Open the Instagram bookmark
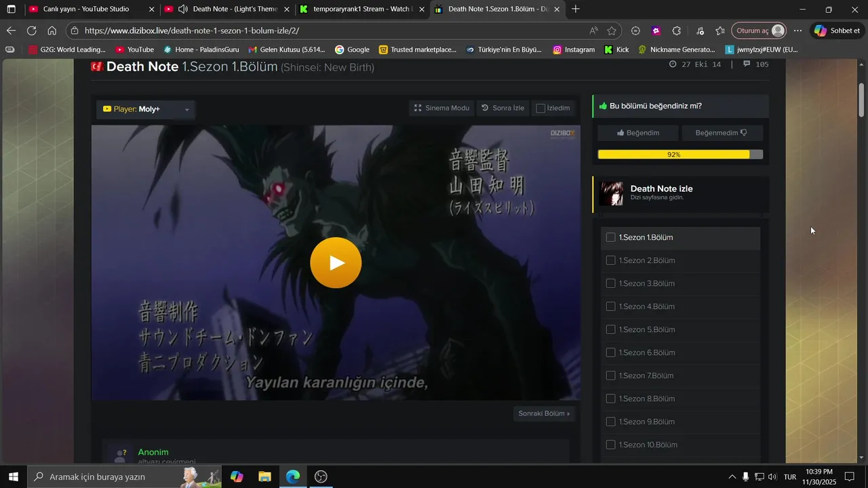 574,49
